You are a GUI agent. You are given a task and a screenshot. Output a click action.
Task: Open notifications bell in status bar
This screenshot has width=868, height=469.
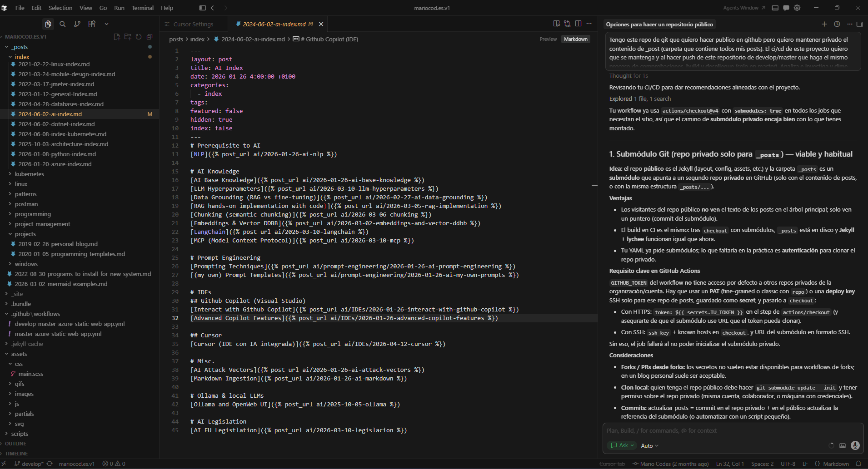pos(858,464)
